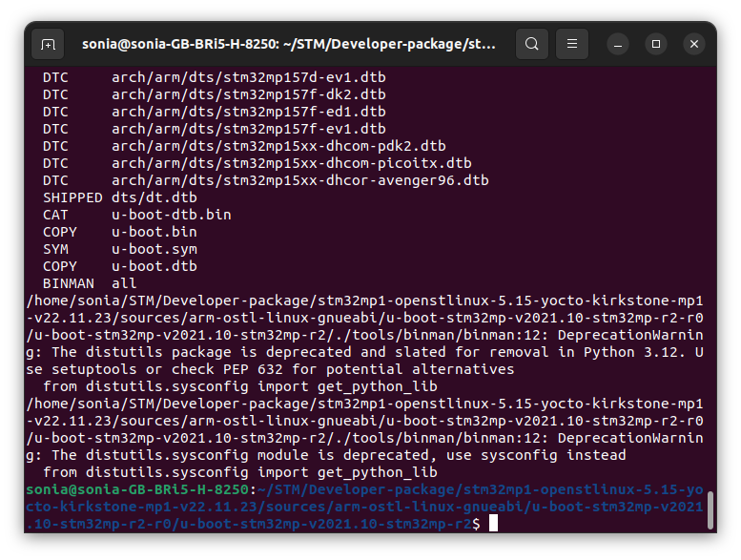Open the terminal search
Screen dimensions: 741x560
531,44
